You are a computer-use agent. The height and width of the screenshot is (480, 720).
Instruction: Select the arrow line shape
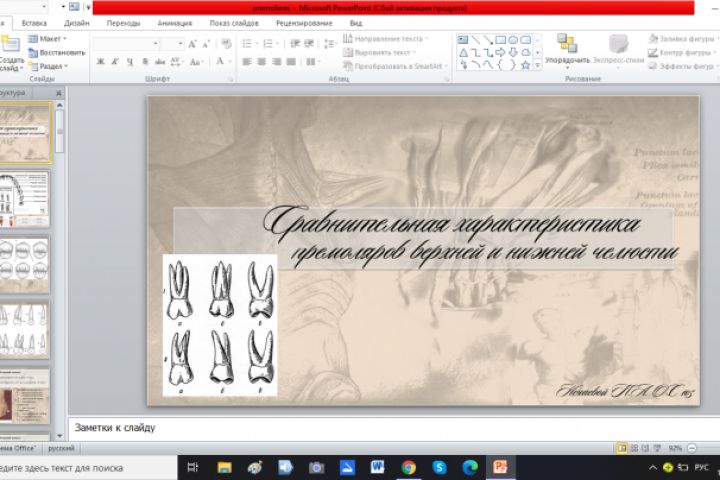(488, 40)
